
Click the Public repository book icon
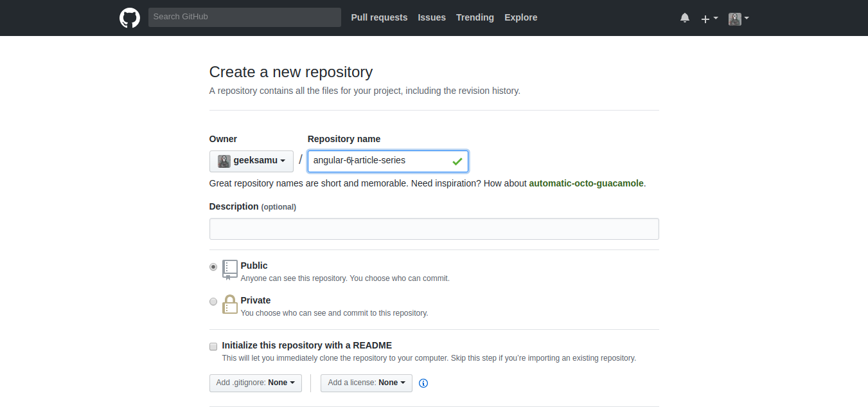tap(229, 269)
